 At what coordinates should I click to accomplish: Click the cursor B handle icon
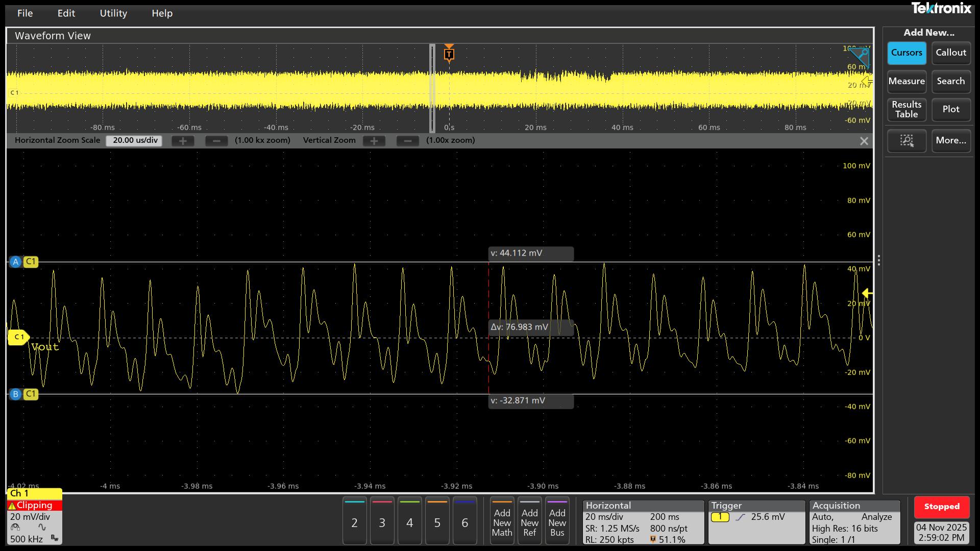click(x=15, y=394)
